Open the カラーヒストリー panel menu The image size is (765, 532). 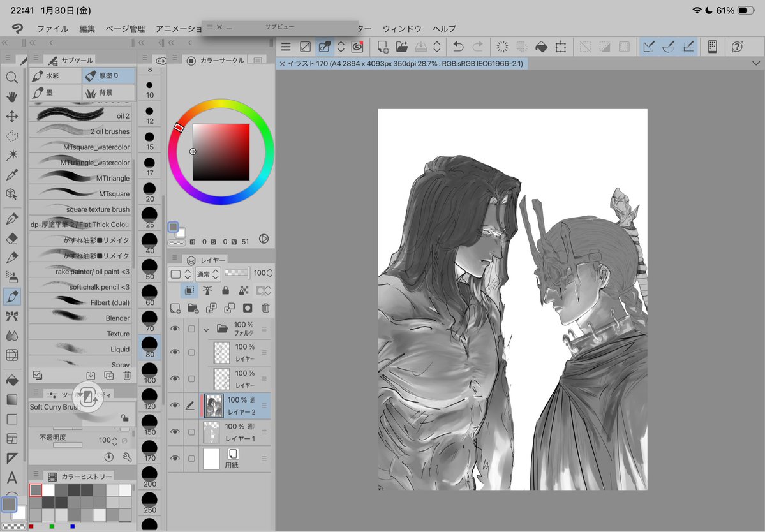36,473
